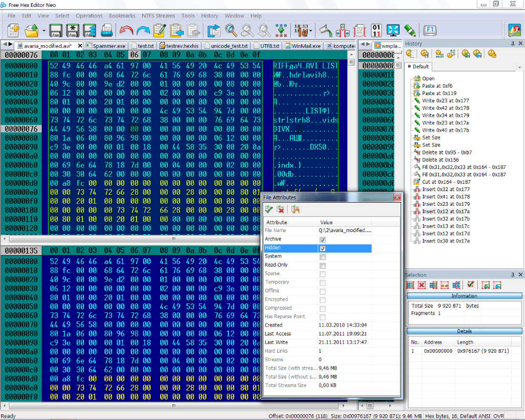Toggle the Read-Only attribute checkbox
Viewport: 525px width, 420px height.
click(322, 266)
